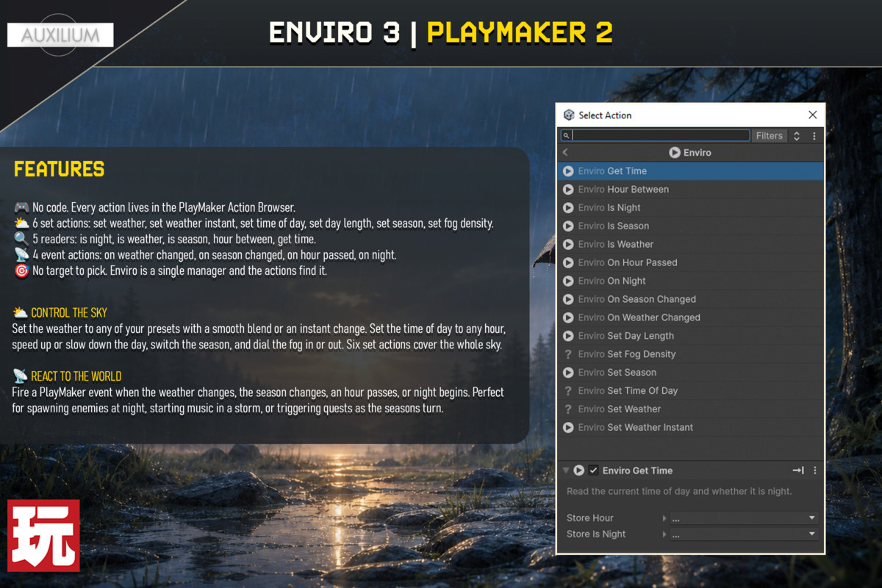Open the Store Is Night variable dropdown

(743, 534)
